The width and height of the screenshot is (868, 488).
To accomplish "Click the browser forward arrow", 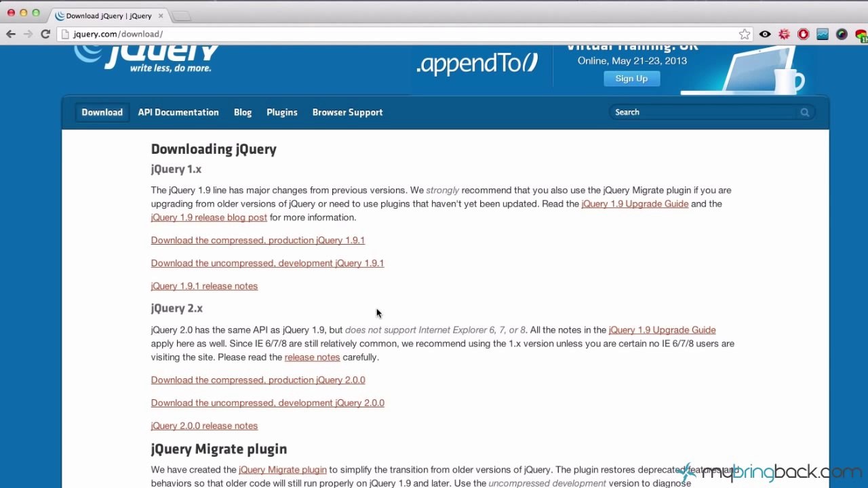I will point(28,34).
